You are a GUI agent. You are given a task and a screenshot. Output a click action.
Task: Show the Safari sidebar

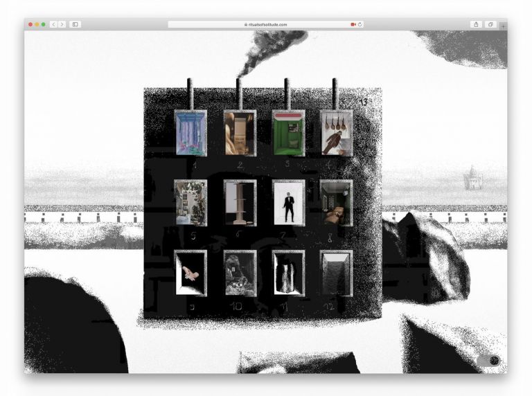tap(75, 24)
